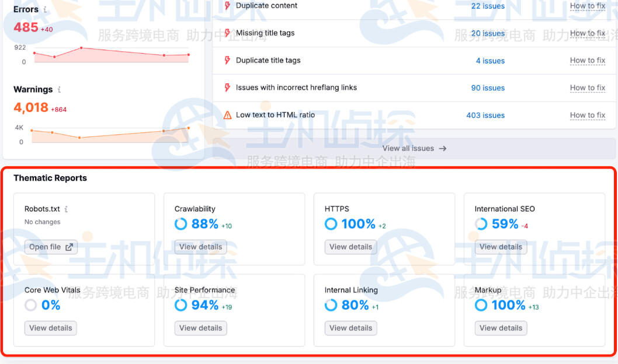Click the HTTPS 100% score value
The height and width of the screenshot is (364, 618).
coord(358,224)
